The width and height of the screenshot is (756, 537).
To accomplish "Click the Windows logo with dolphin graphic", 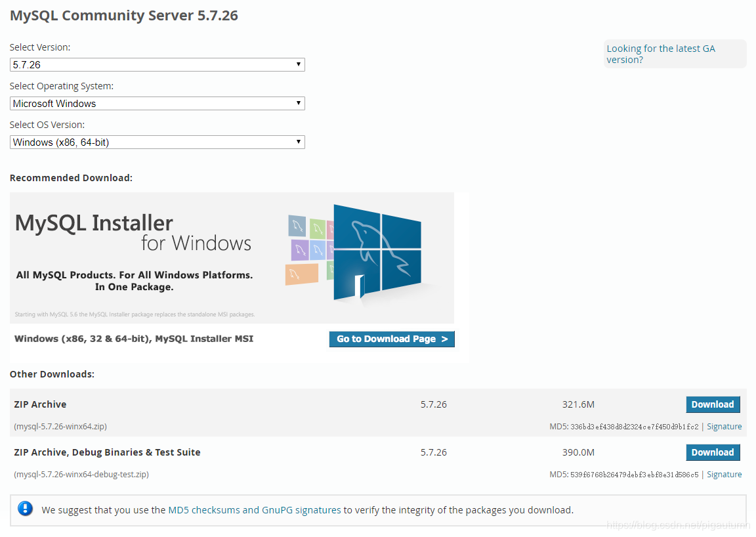I will tap(377, 253).
